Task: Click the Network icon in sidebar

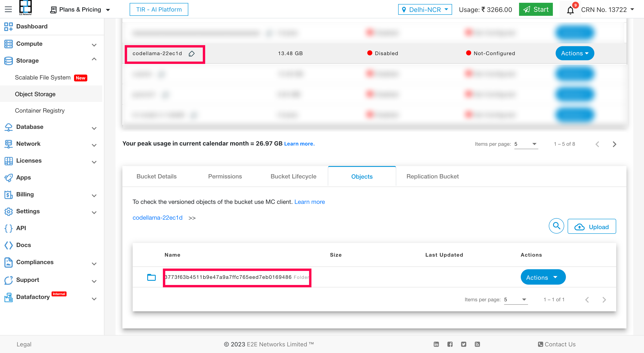Action: click(9, 144)
